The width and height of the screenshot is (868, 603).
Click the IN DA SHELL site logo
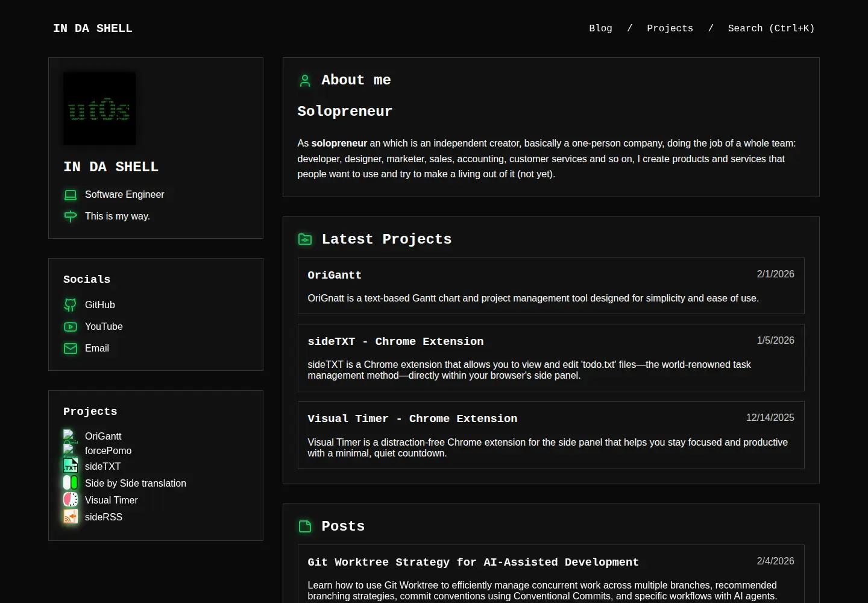pos(93,28)
